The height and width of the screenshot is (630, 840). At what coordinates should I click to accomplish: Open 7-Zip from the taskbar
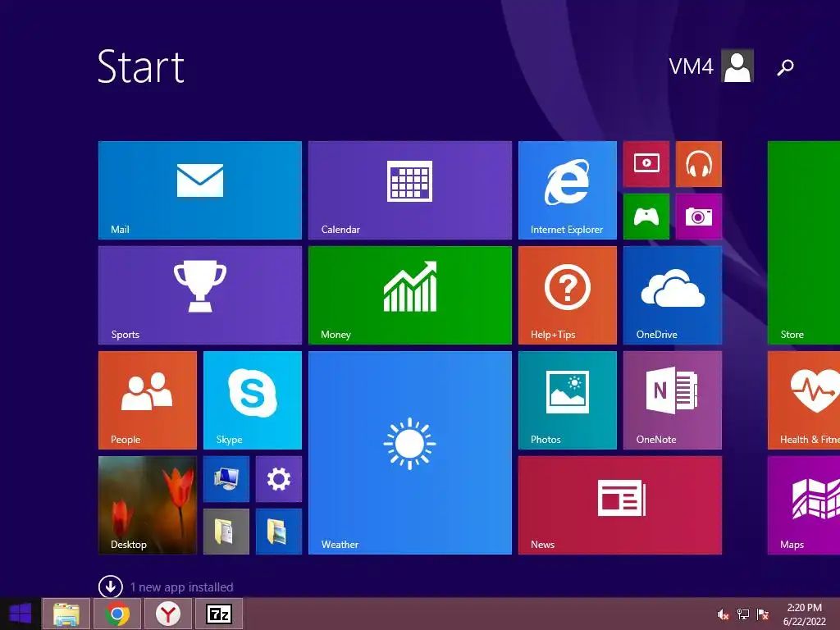pyautogui.click(x=219, y=614)
